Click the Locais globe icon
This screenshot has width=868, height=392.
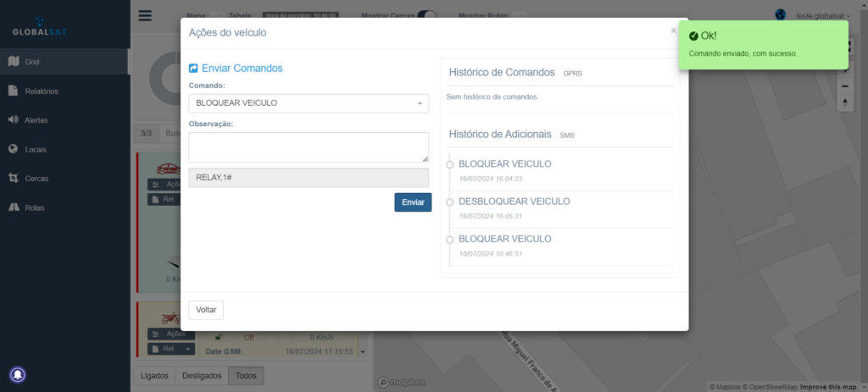(14, 149)
